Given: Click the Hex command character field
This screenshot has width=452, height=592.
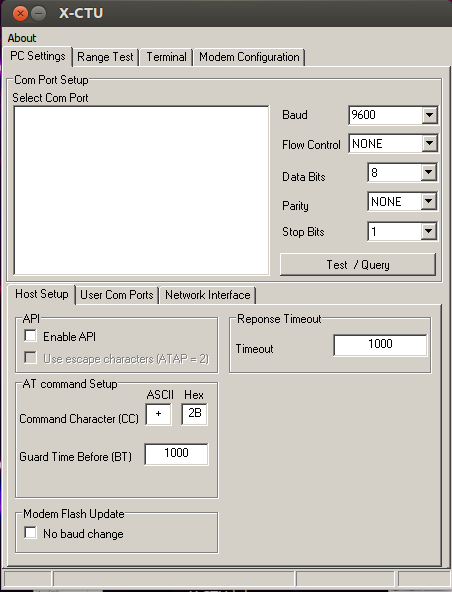Looking at the screenshot, I should click(194, 414).
